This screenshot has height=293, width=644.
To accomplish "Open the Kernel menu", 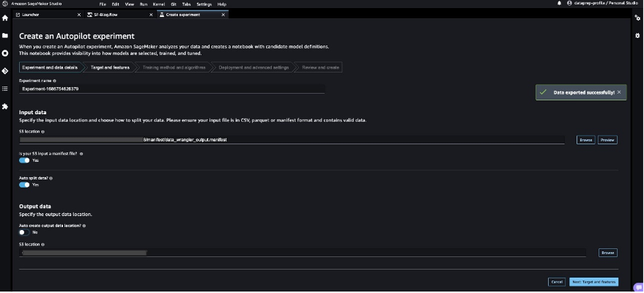I will tap(158, 4).
